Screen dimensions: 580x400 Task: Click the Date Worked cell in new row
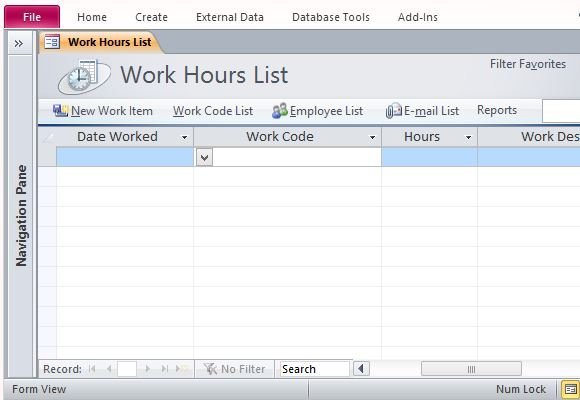[x=125, y=157]
